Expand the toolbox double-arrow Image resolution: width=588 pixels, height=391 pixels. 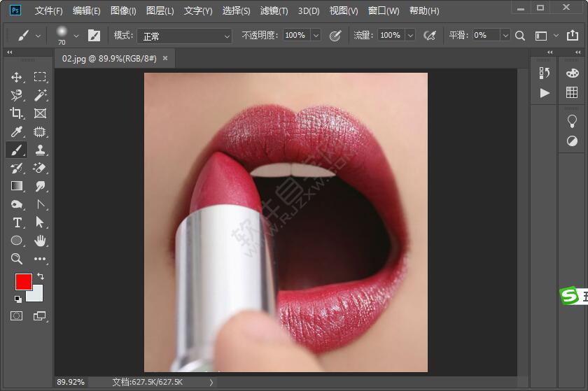click(9, 52)
